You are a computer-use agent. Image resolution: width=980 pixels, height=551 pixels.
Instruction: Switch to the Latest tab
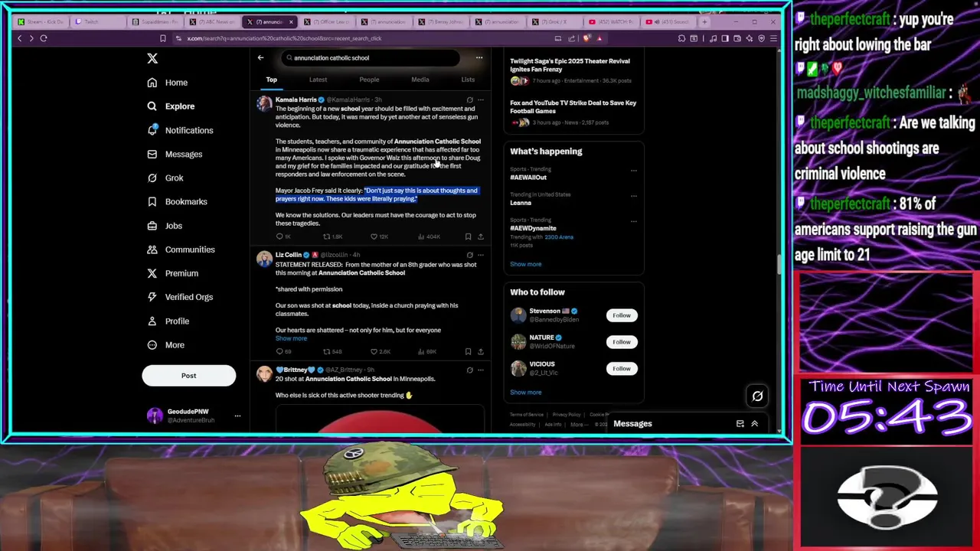318,80
